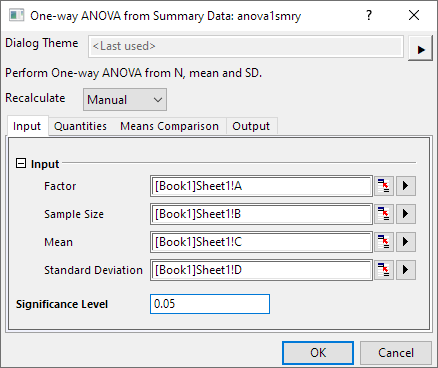Screen dimensions: 438x368
Task: Click the Mean input field
Action: [x=261, y=242]
